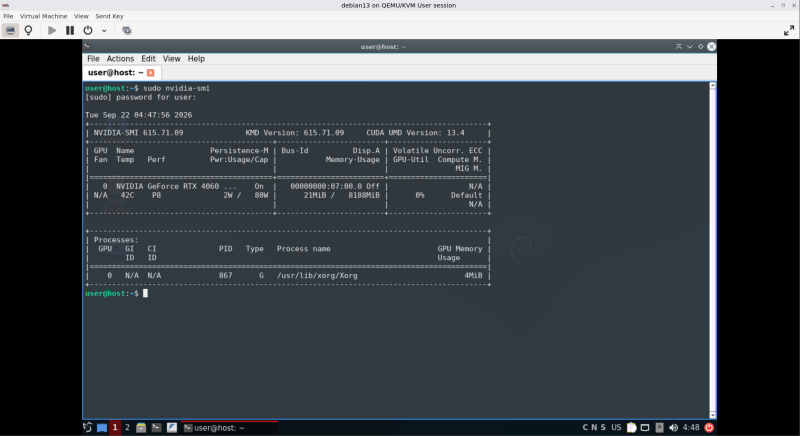
Task: Click '/usr/lib/xorg/Xorg' process name
Action: point(317,275)
